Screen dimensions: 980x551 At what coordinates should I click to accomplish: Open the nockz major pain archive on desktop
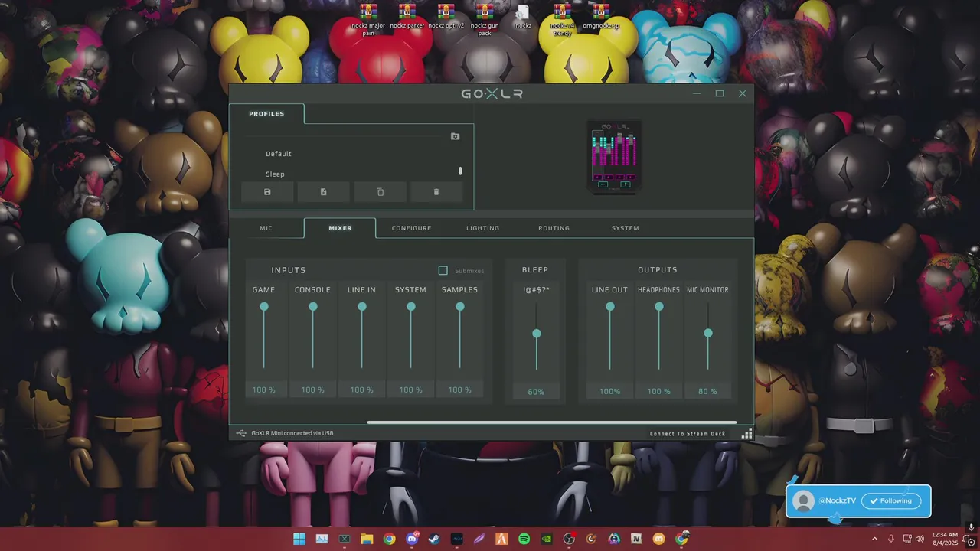pyautogui.click(x=368, y=20)
